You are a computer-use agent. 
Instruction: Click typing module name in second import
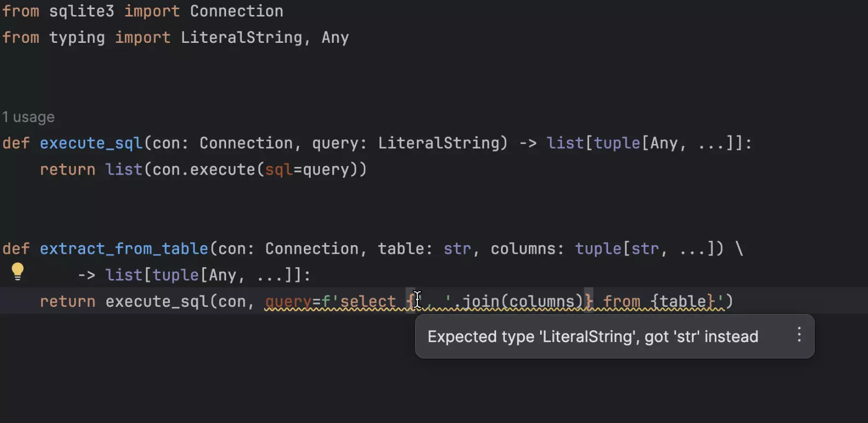click(x=77, y=37)
